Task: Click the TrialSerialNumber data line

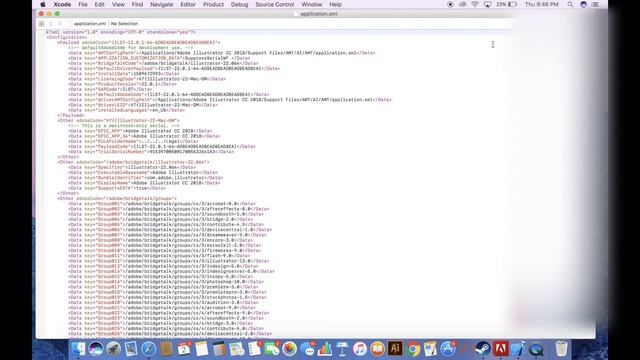Action: [151, 152]
